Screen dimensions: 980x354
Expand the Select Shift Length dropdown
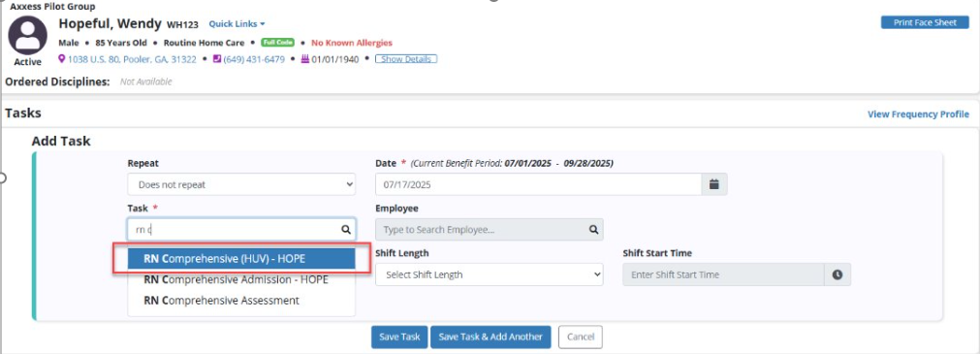[490, 274]
